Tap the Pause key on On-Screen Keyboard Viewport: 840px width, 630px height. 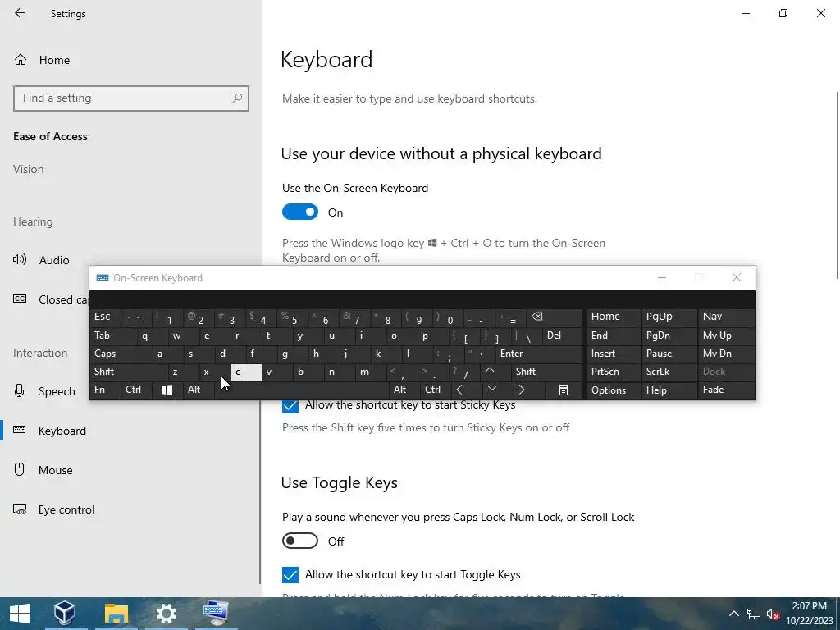point(669,354)
